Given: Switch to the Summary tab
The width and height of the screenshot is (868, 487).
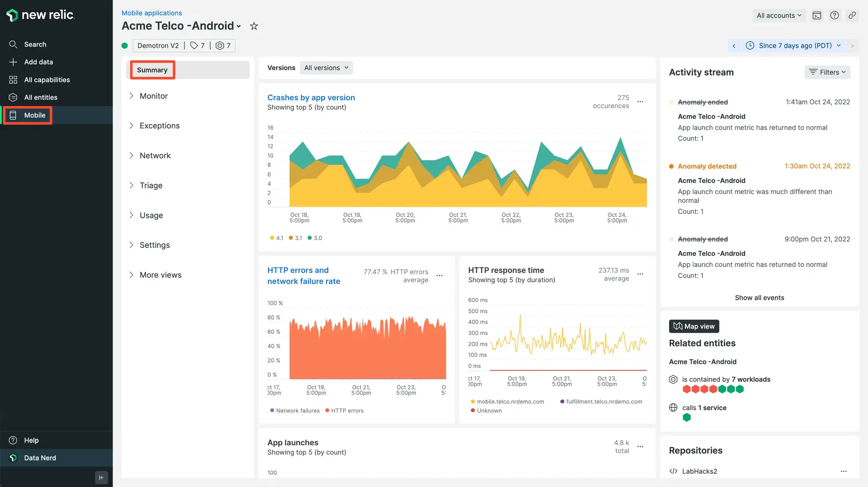Looking at the screenshot, I should pos(152,70).
